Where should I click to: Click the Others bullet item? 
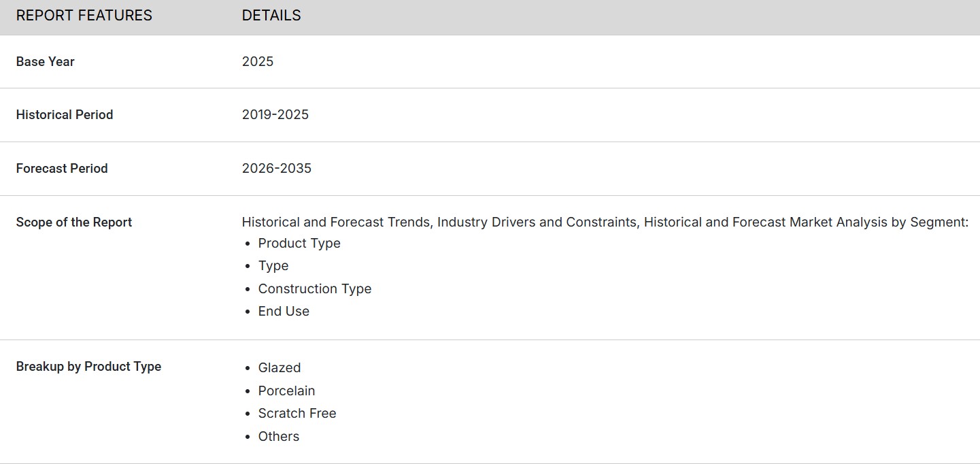pos(278,436)
